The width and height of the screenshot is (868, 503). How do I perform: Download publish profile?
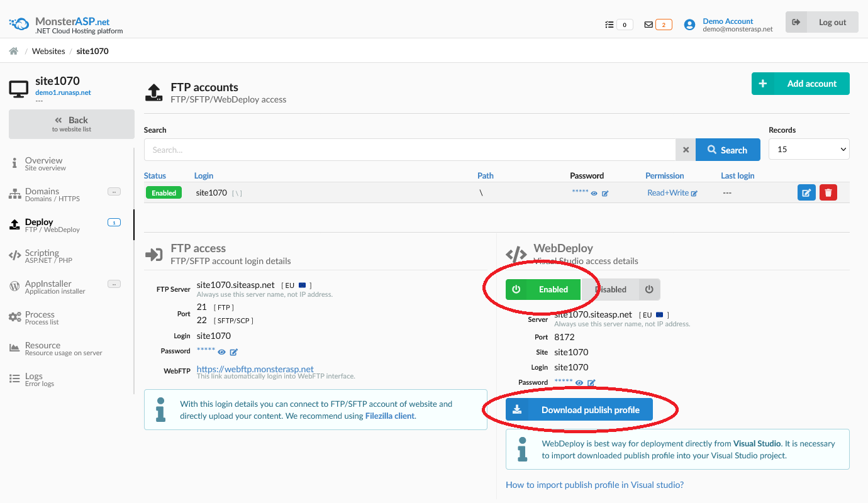(x=579, y=410)
